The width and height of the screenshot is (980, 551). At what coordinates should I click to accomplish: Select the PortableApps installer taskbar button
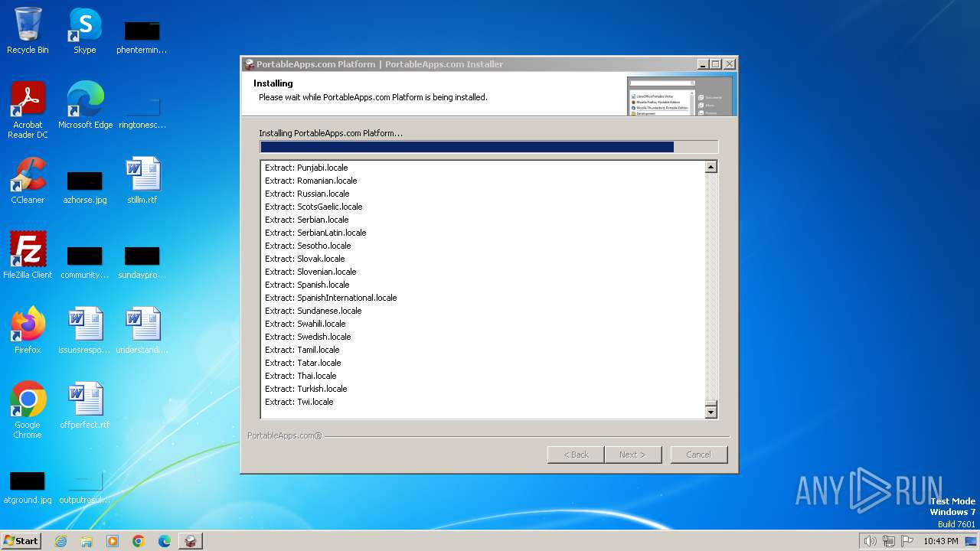pyautogui.click(x=191, y=541)
